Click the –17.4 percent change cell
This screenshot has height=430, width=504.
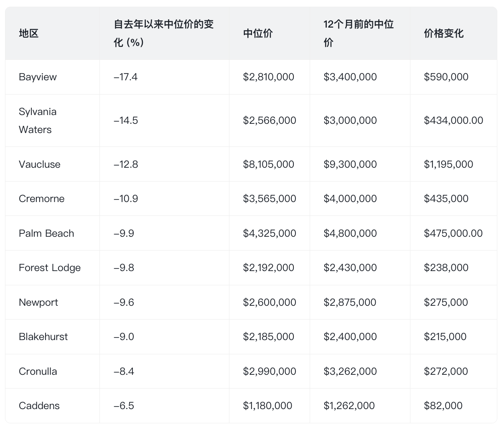click(125, 77)
